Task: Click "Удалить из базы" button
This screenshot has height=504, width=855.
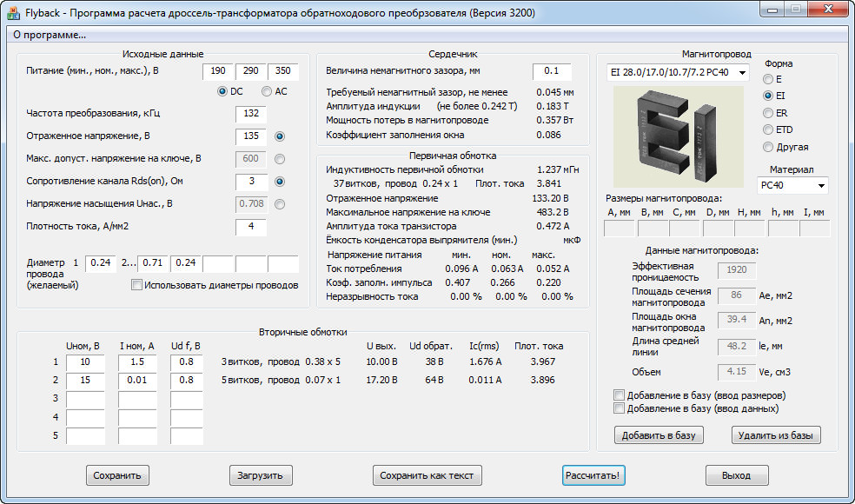Action: 775,435
